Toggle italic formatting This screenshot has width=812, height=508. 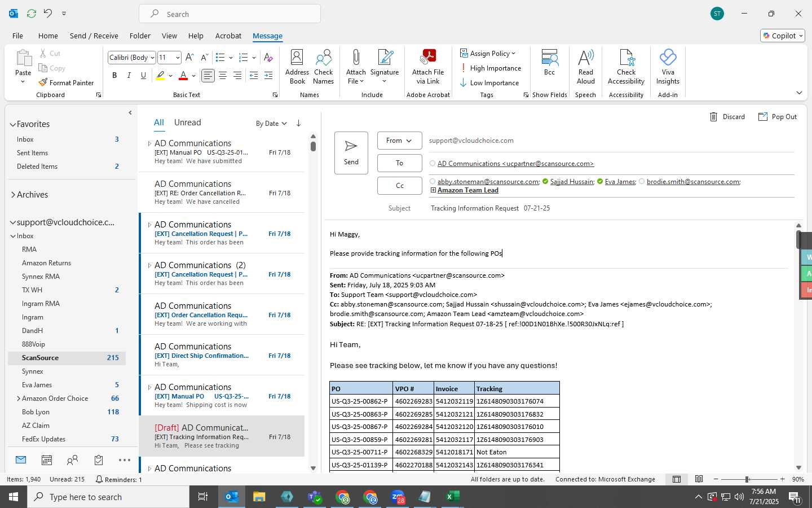pyautogui.click(x=129, y=75)
